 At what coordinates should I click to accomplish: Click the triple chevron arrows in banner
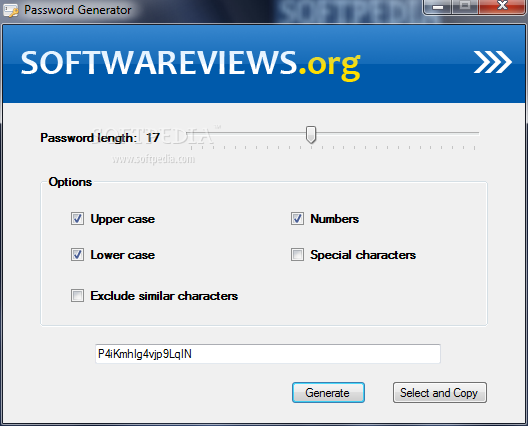coord(493,62)
